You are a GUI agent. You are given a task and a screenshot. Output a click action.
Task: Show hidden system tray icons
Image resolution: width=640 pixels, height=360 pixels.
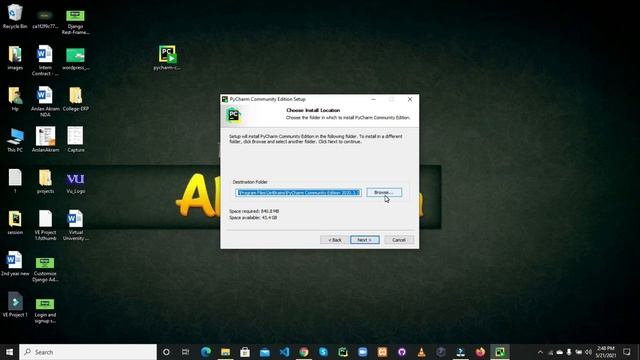[x=540, y=352]
